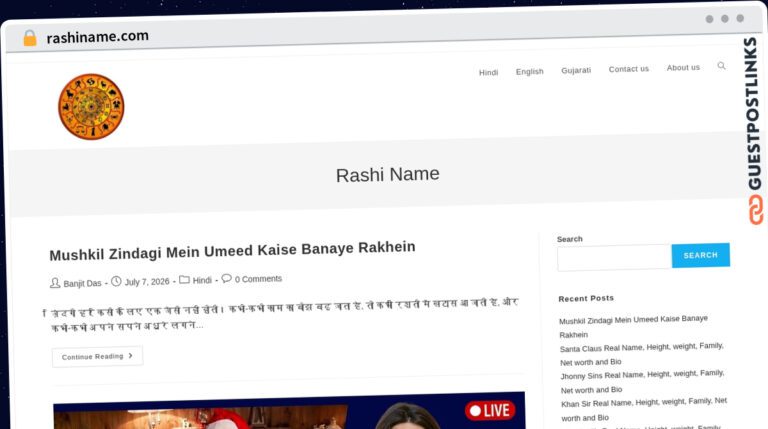
Task: Open the header search magnifier icon
Action: [x=721, y=66]
